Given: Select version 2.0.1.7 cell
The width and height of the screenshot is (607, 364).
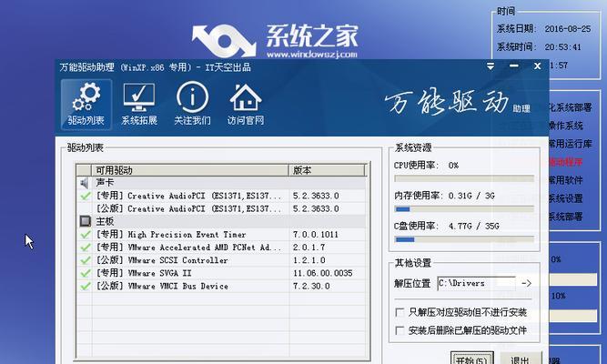Looking at the screenshot, I should click(x=309, y=248).
